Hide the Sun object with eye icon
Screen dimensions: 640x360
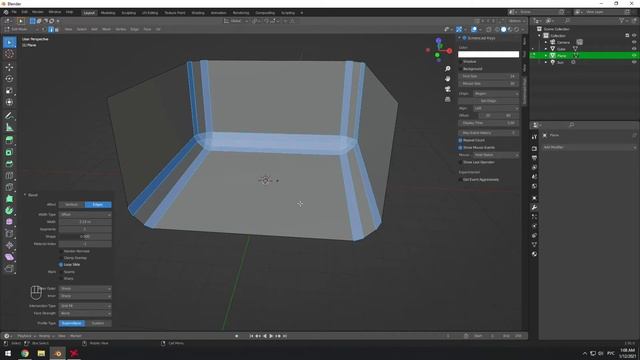point(634,62)
